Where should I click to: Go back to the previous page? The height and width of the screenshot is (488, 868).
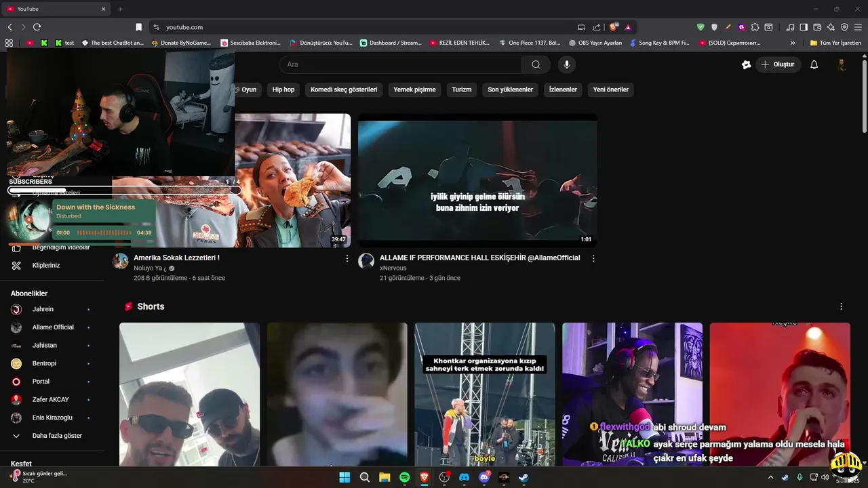click(9, 27)
